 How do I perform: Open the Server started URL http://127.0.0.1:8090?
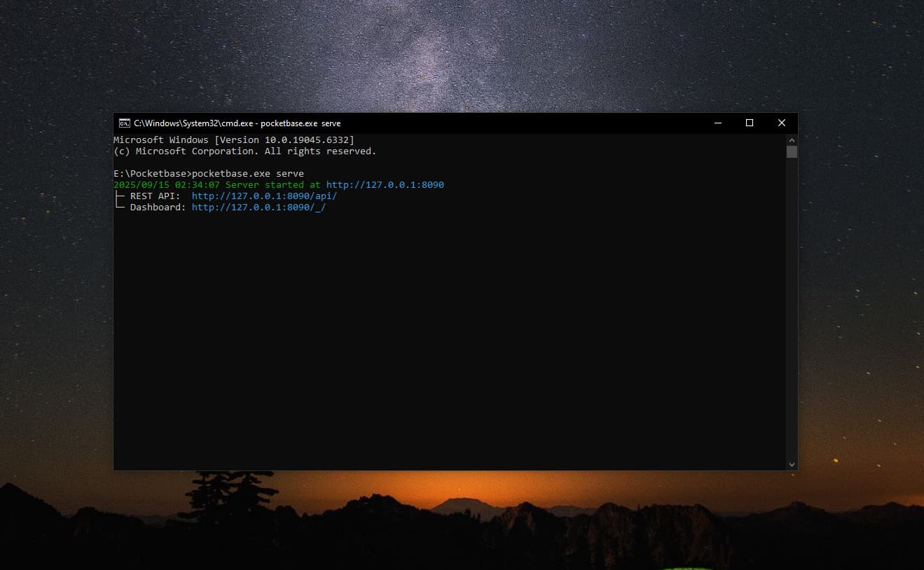385,185
